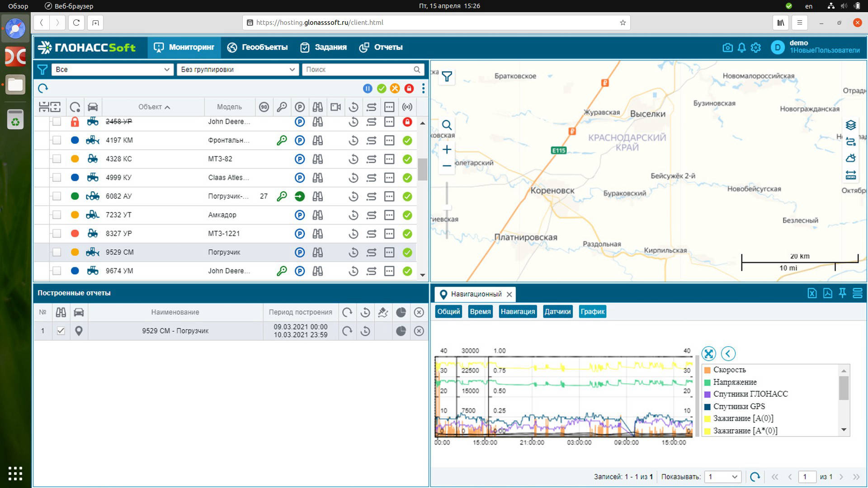Open the notifications bell icon
The height and width of the screenshot is (488, 868).
tap(741, 47)
